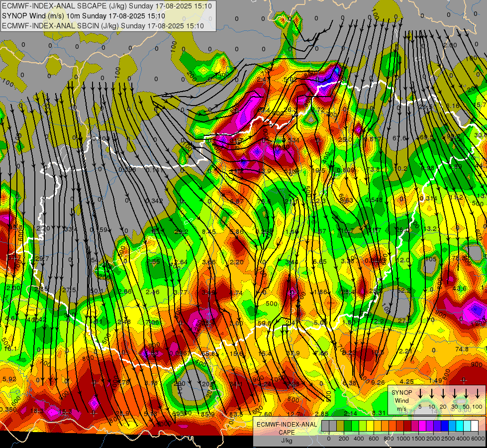The image size is (487, 448).
Task: Click the 20 m/s wind arrow symbol
Action: point(443,393)
